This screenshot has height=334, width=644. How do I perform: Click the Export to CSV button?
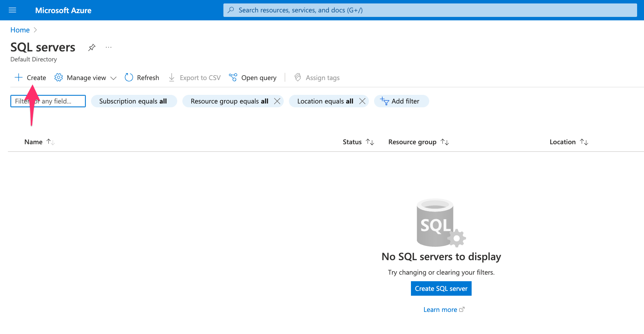(x=194, y=78)
